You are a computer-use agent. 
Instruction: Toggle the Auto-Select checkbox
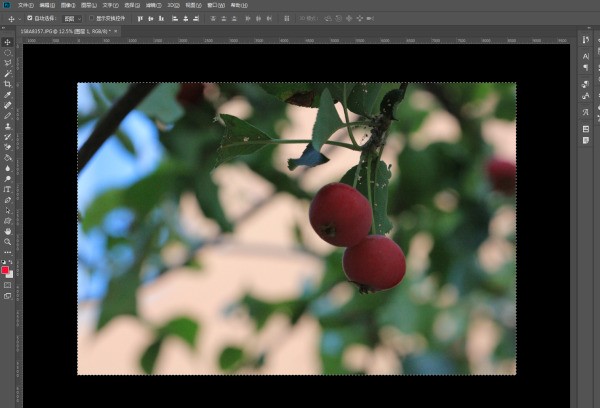pos(29,18)
